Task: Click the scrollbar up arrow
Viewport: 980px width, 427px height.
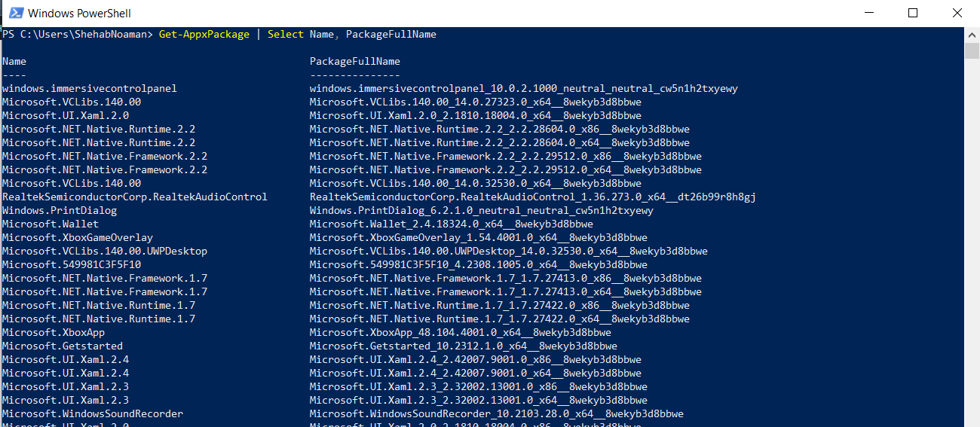Action: [x=972, y=35]
